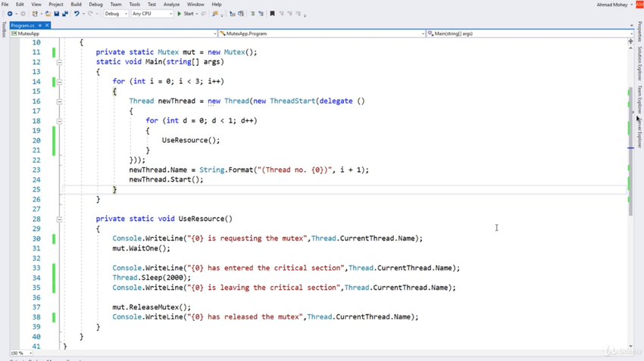Close the Program.cs tab
This screenshot has width=644, height=361.
coord(47,26)
